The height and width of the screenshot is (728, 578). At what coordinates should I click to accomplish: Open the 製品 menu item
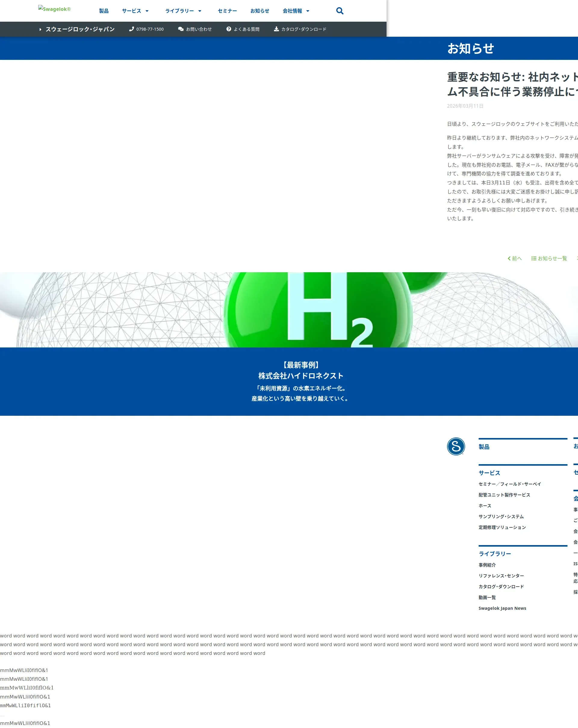pyautogui.click(x=104, y=11)
